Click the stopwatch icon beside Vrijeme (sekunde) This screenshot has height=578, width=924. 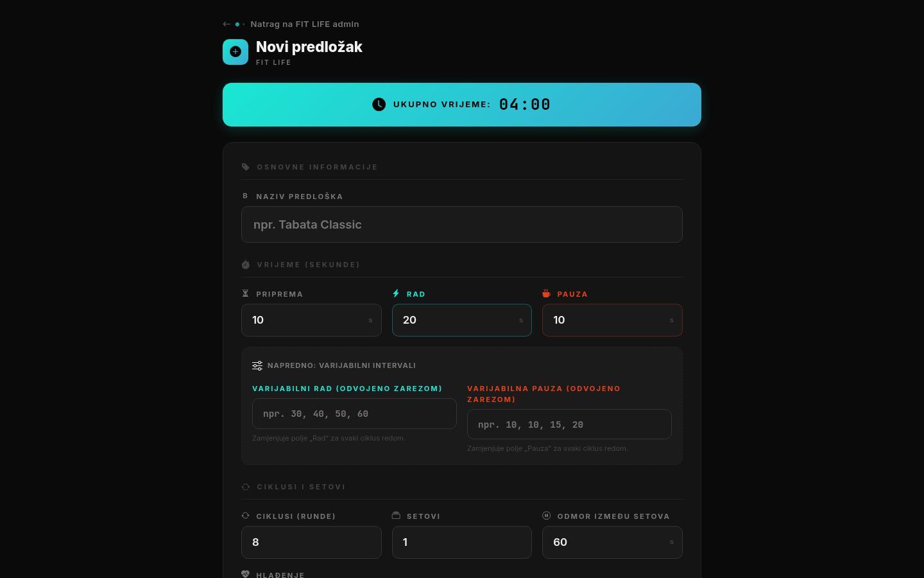tap(246, 264)
